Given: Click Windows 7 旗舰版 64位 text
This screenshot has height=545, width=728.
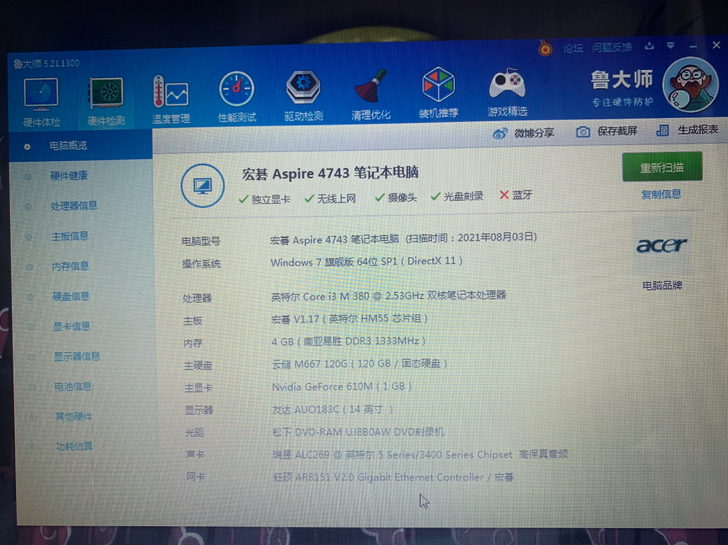Looking at the screenshot, I should tap(366, 261).
